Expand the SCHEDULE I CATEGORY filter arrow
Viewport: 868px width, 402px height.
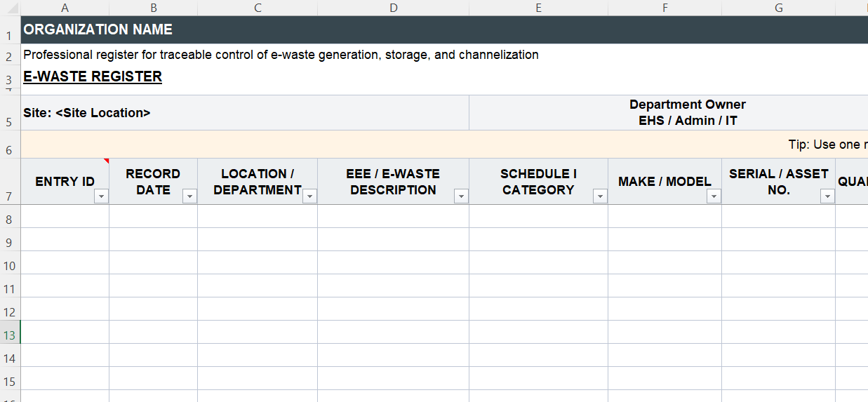point(600,196)
